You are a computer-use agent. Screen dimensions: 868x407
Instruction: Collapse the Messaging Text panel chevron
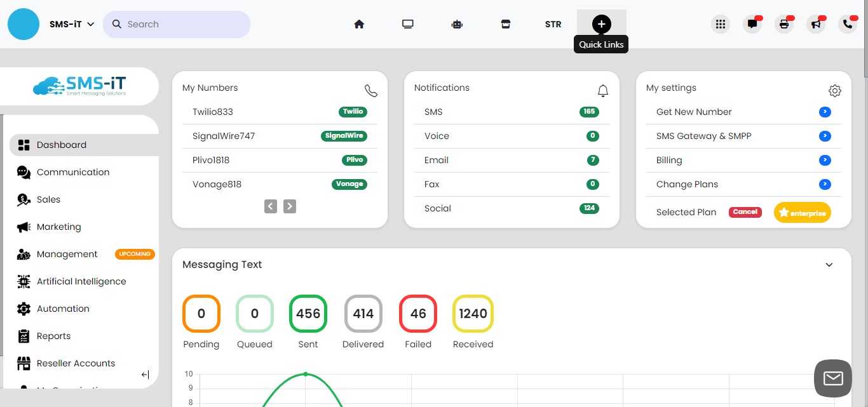click(829, 265)
